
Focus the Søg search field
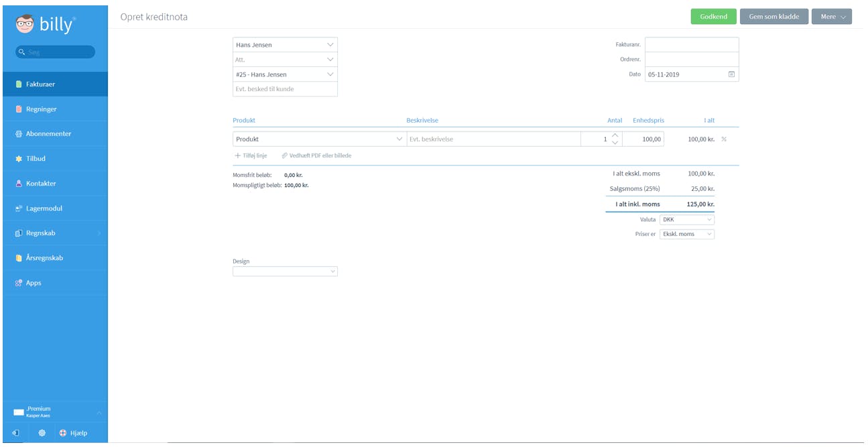click(55, 52)
